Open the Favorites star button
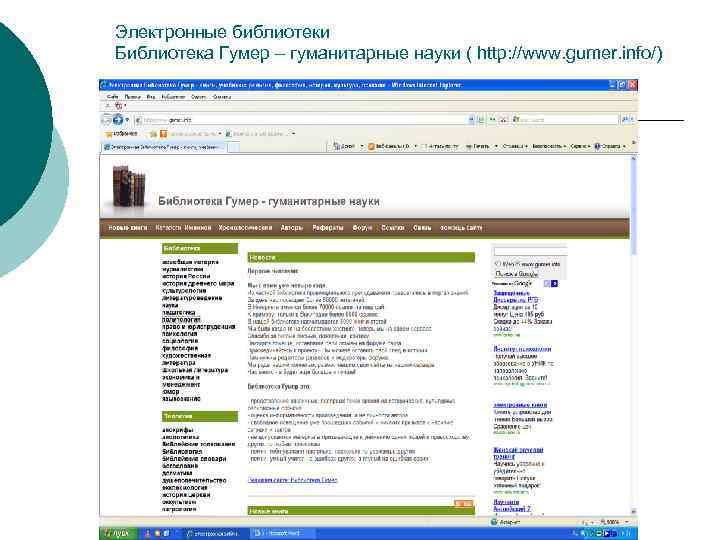This screenshot has height=540, width=720. [122, 134]
